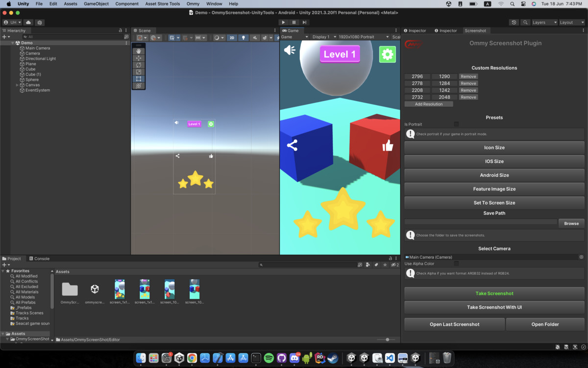Remove the 2796 x 1290 custom resolution
The width and height of the screenshot is (588, 368).
[x=468, y=77]
